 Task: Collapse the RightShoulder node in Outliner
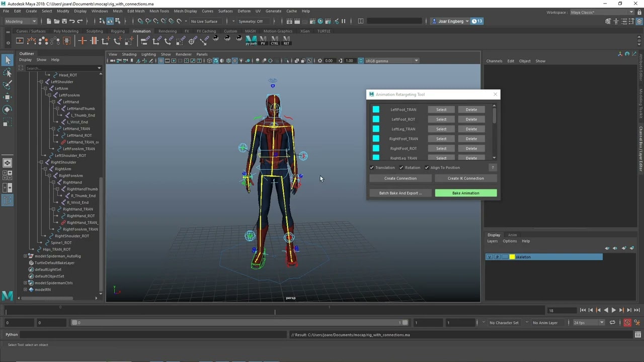click(41, 162)
